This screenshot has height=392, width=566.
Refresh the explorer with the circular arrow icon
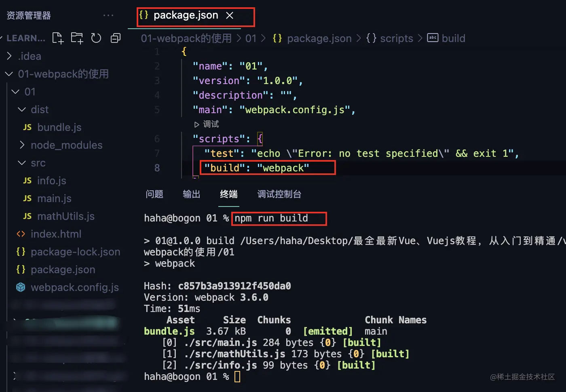coord(96,38)
